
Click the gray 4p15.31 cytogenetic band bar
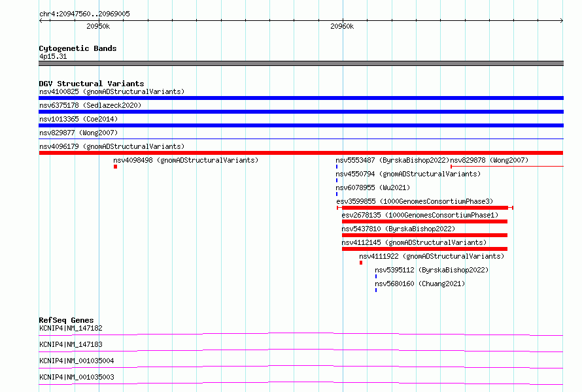point(301,63)
